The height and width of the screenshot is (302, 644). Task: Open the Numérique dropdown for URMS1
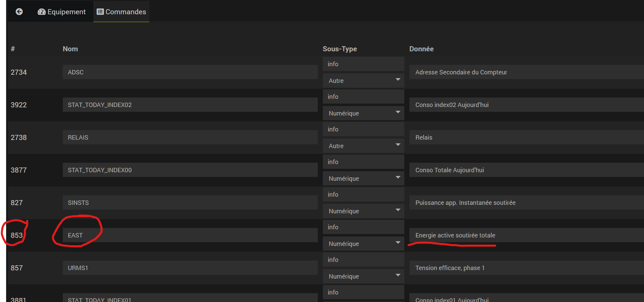pos(363,276)
